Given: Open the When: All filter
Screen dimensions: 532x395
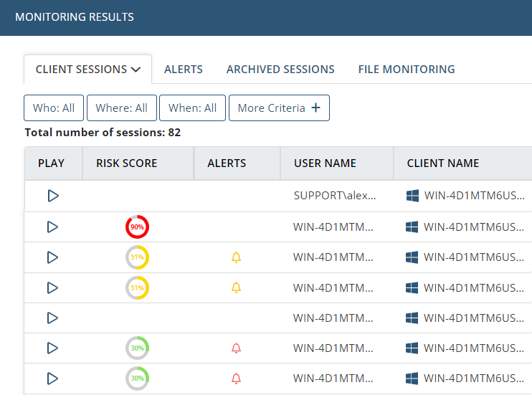Looking at the screenshot, I should pos(192,108).
